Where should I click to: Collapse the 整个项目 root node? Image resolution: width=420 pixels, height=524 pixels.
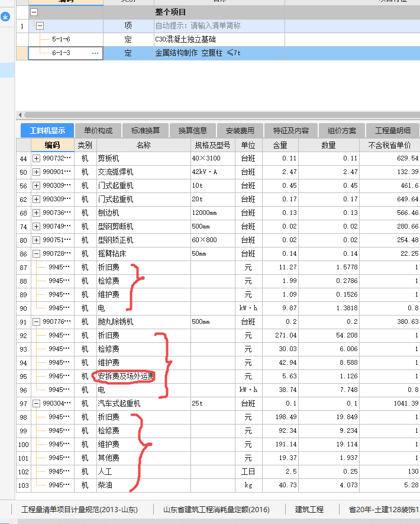click(34, 12)
